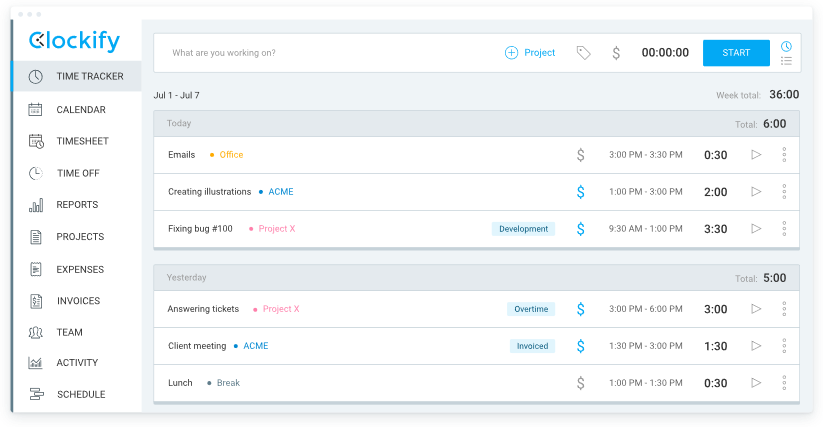823x427 pixels.
Task: Toggle billable status on the Emails entry
Action: click(x=580, y=155)
